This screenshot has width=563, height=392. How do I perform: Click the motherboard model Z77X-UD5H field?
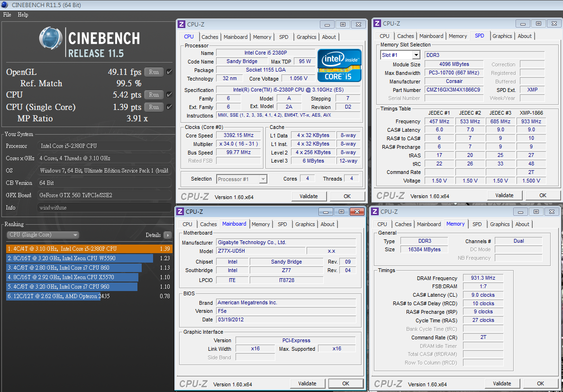(261, 251)
